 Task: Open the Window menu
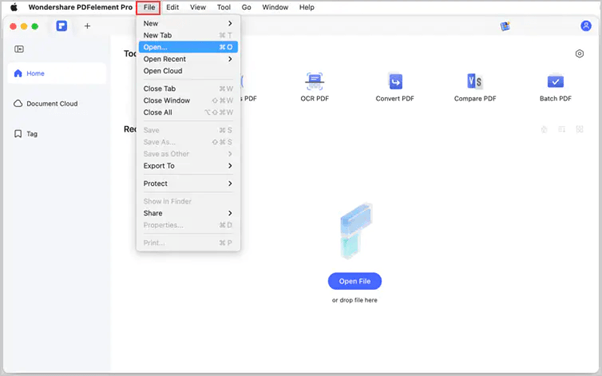pos(275,7)
